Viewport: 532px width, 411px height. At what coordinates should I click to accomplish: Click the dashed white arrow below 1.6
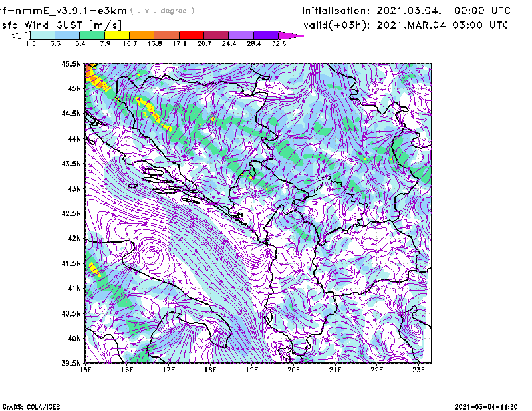pos(19,35)
